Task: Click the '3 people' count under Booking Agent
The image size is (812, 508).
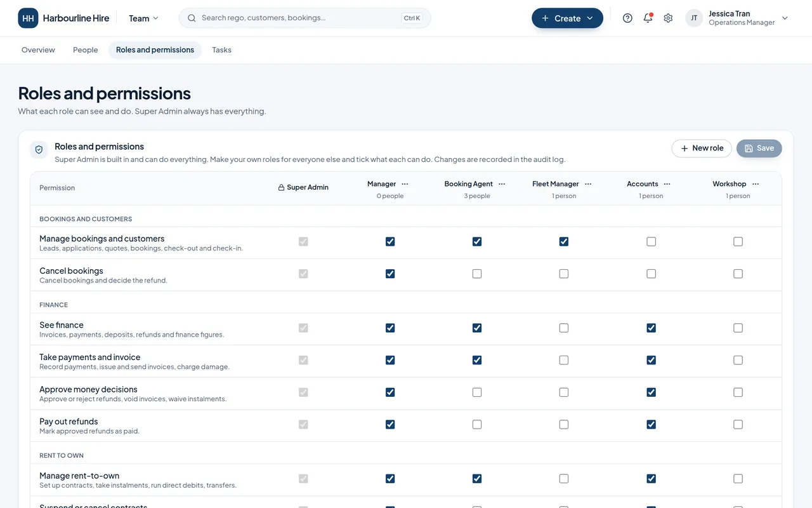Action: tap(477, 196)
